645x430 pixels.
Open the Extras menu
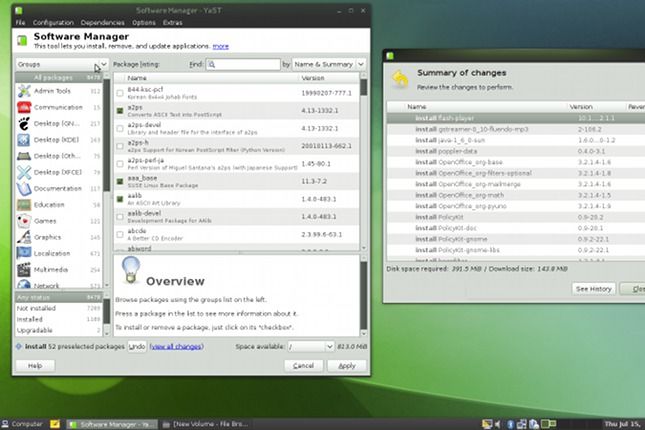[172, 23]
